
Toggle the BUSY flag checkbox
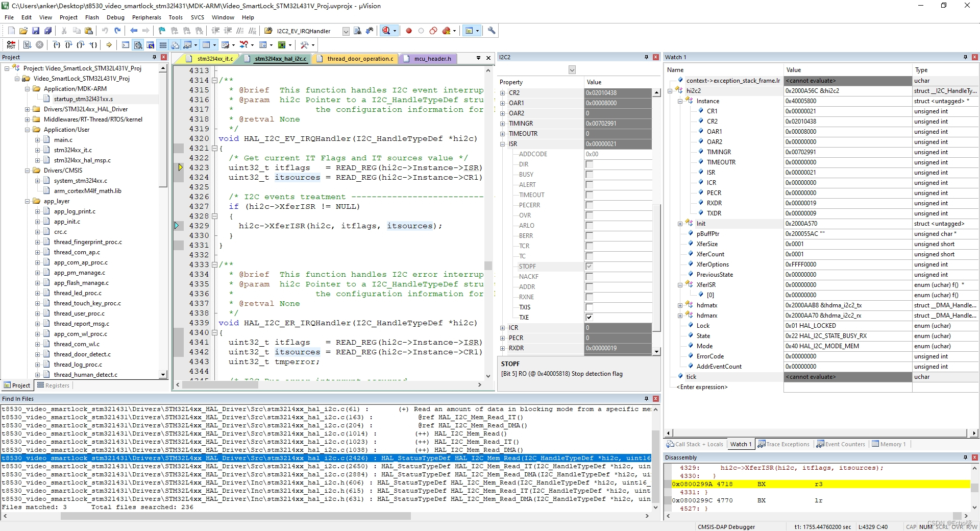589,175
